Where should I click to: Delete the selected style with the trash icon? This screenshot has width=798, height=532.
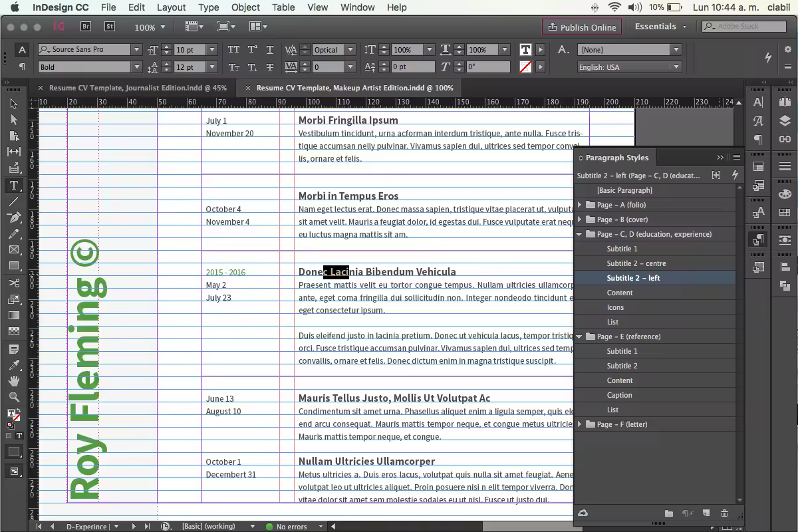tap(725, 513)
